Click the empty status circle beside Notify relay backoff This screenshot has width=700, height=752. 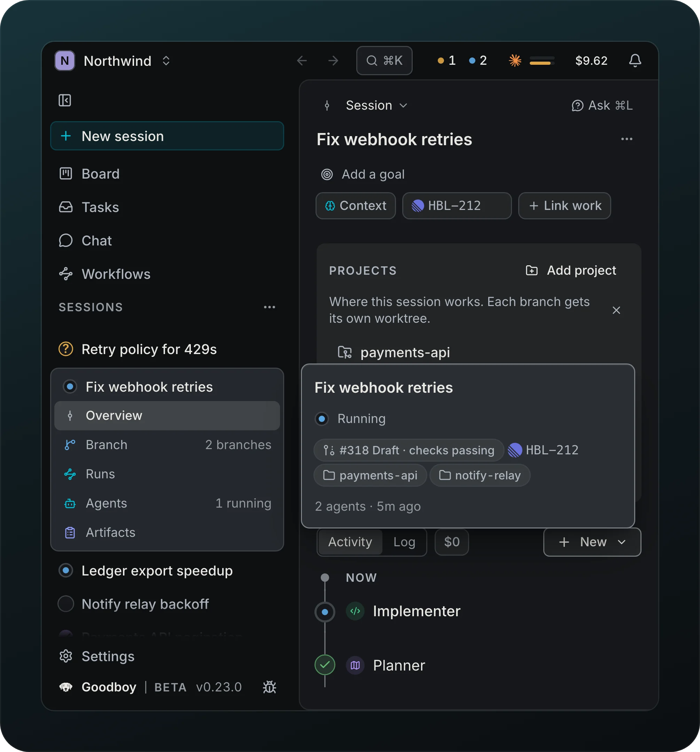coord(65,604)
